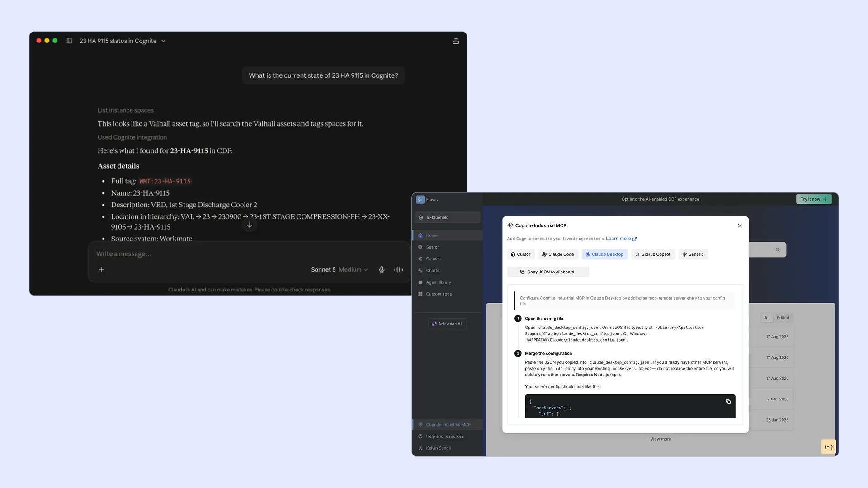The height and width of the screenshot is (488, 868).
Task: Select the Edited filter toggle
Action: (783, 318)
